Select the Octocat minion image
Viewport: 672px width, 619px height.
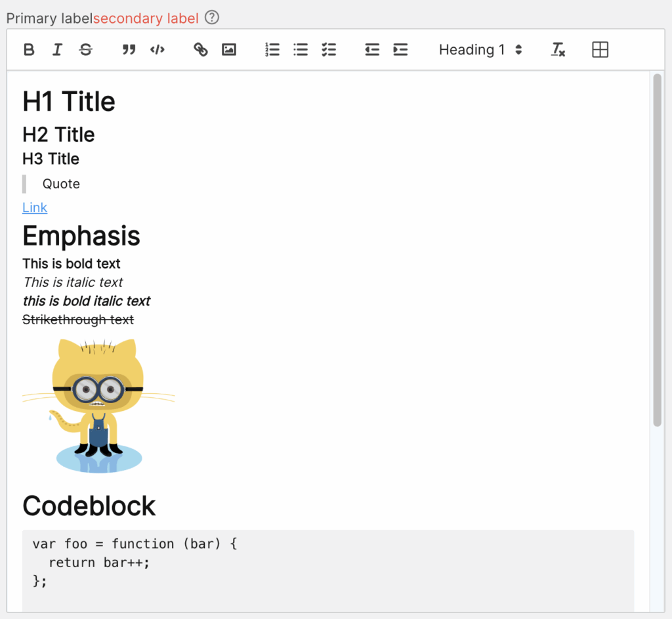click(98, 405)
